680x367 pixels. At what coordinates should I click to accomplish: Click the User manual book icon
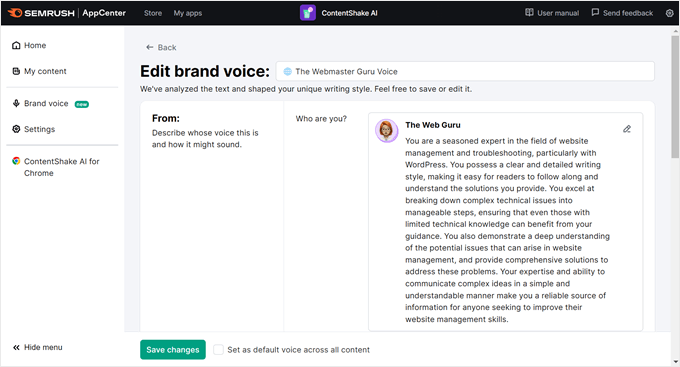(x=529, y=13)
